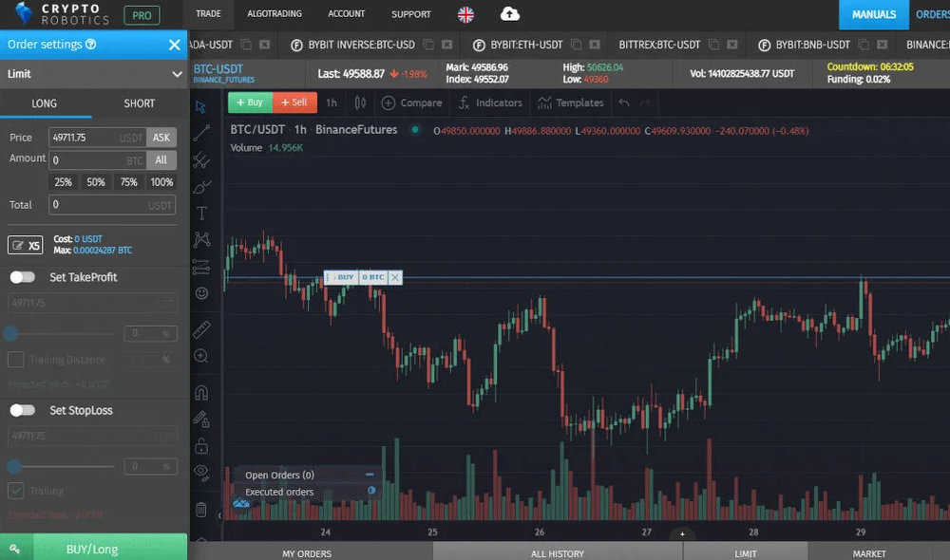Viewport: 950px width, 560px height.
Task: Select the cursor pointer tool
Action: tap(200, 107)
